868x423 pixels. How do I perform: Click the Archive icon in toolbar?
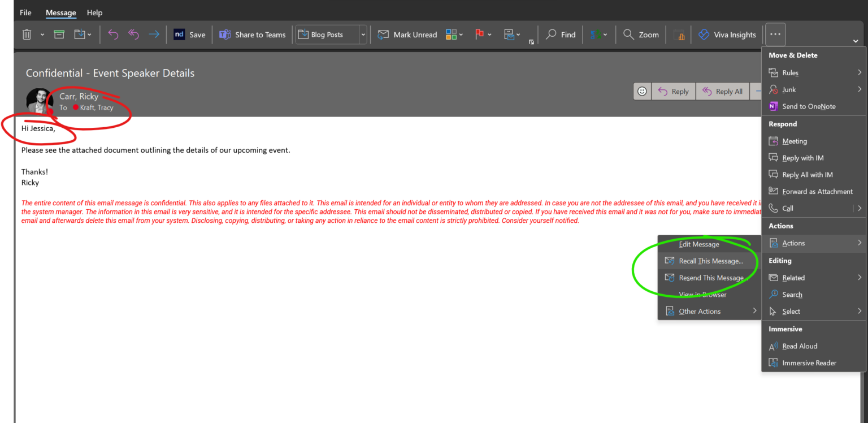click(x=59, y=34)
